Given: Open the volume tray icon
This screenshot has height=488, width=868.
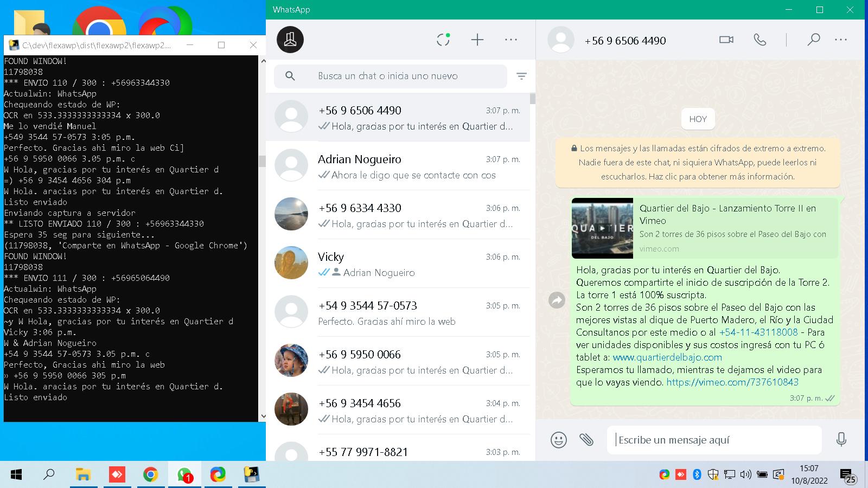Looking at the screenshot, I should (x=746, y=475).
